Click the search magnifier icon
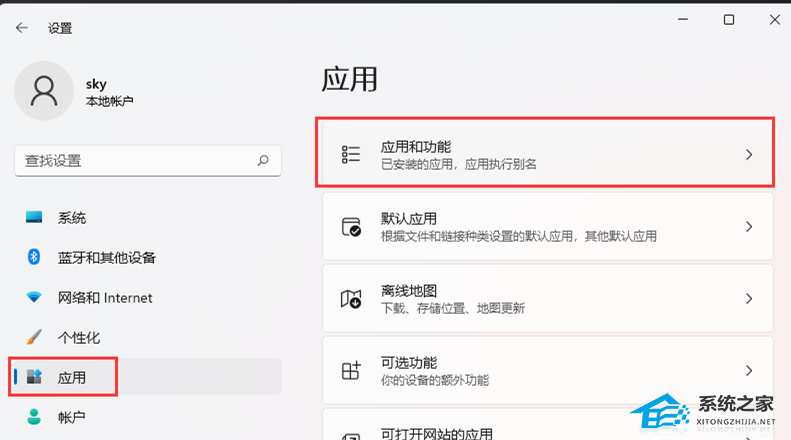This screenshot has width=791, height=440. tap(263, 160)
